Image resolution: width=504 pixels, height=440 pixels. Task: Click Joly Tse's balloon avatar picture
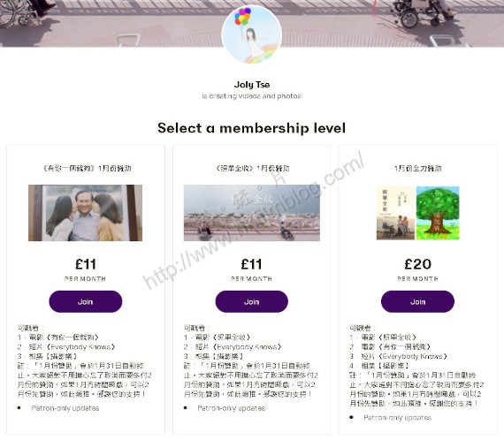(x=252, y=34)
